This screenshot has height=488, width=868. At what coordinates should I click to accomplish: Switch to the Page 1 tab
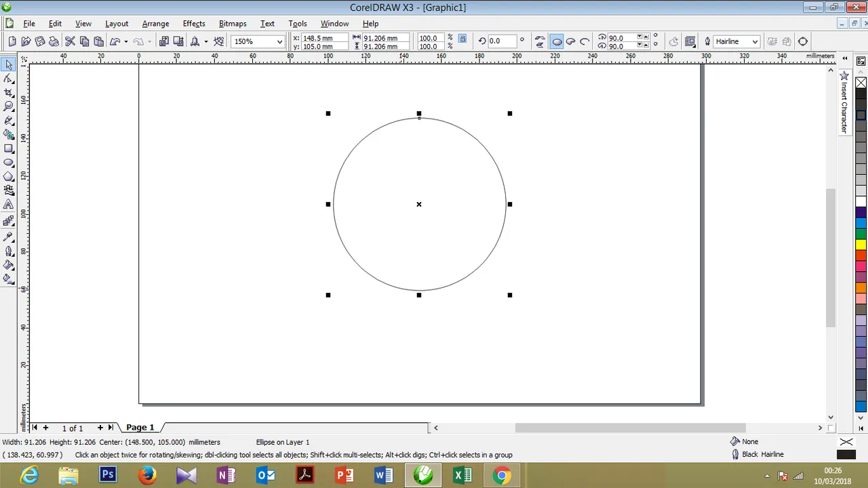(140, 428)
